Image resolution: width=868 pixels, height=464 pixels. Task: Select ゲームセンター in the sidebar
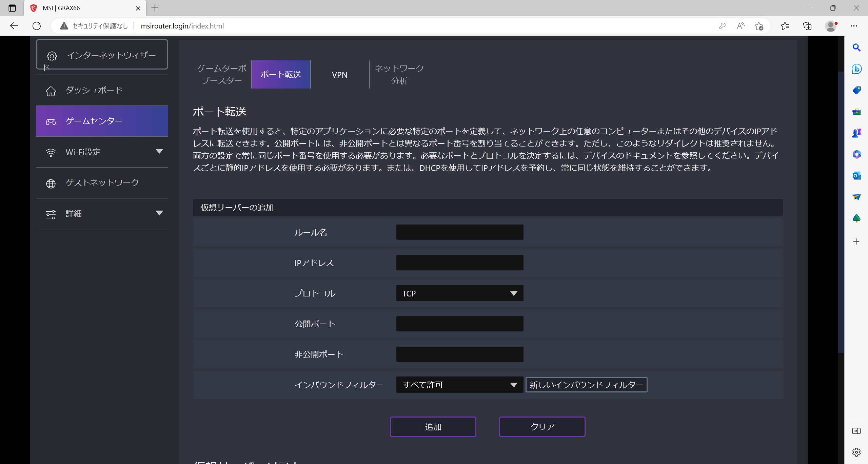point(102,121)
